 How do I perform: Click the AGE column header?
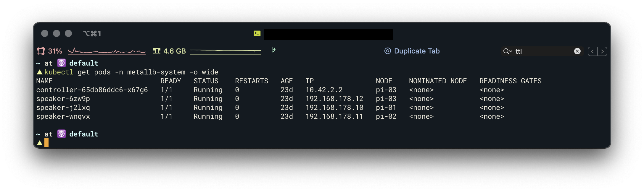click(287, 81)
